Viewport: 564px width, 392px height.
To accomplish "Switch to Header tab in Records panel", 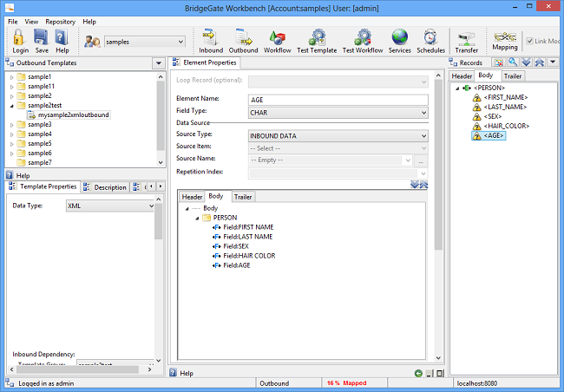I will 462,76.
